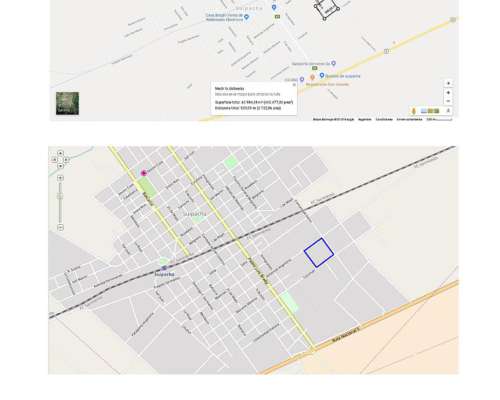Pan the lower map down with the arrow
The image size is (500, 400).
(x=60, y=166)
